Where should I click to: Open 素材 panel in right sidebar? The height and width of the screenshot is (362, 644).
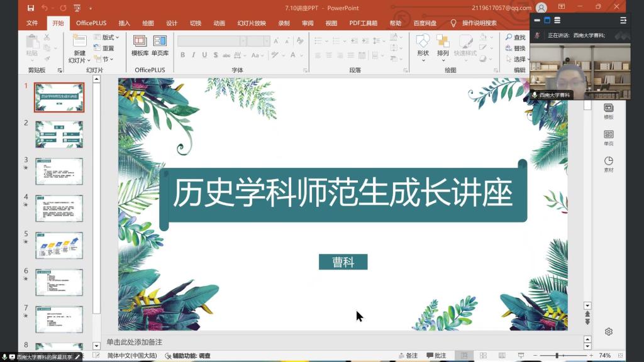pos(608,163)
